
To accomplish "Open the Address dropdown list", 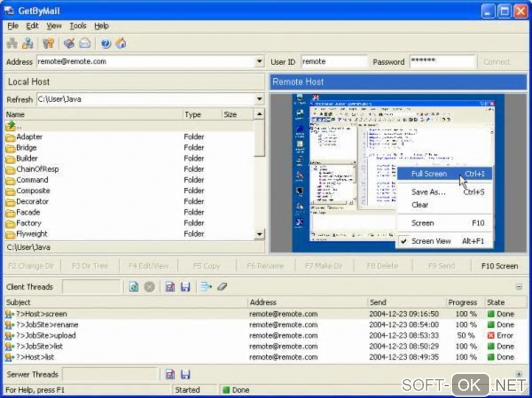I will pyautogui.click(x=259, y=62).
